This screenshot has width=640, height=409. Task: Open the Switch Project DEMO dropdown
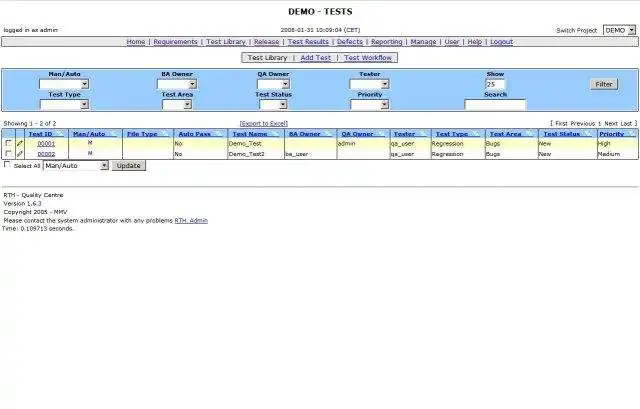tap(619, 30)
